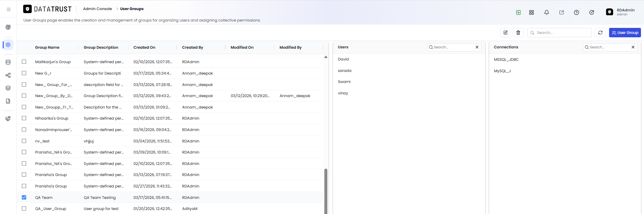This screenshot has height=214, width=644.
Task: Open the settings gear sidebar icon
Action: pyautogui.click(x=8, y=45)
